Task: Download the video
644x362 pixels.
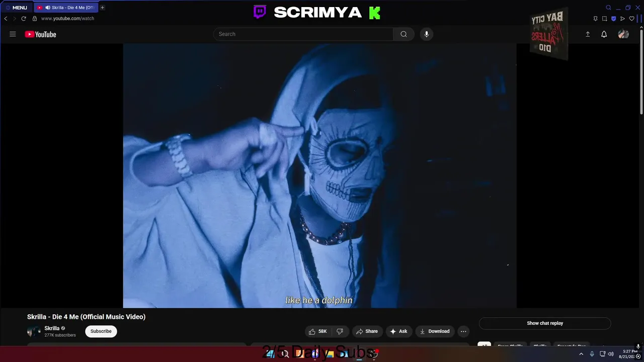Action: pyautogui.click(x=435, y=331)
